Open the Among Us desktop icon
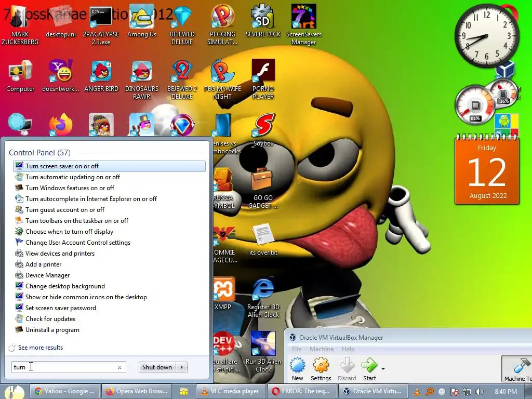Image resolution: width=532 pixels, height=399 pixels. point(142,20)
